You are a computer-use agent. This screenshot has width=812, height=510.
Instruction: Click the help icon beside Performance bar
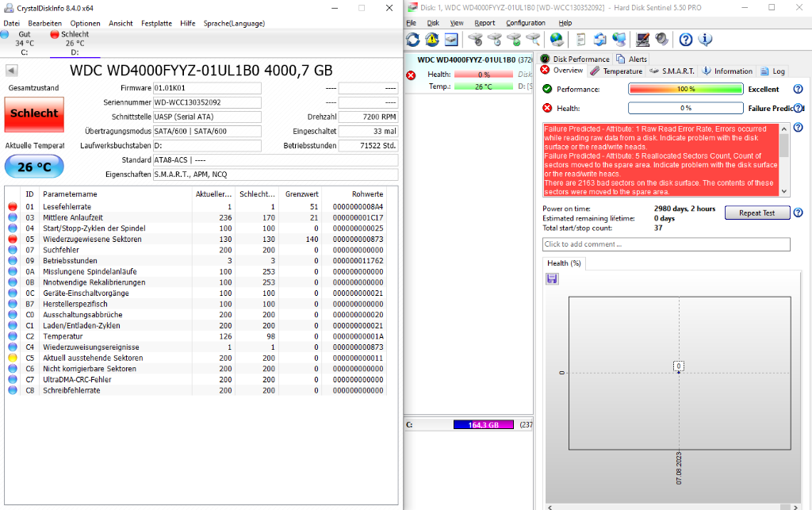[x=798, y=89]
